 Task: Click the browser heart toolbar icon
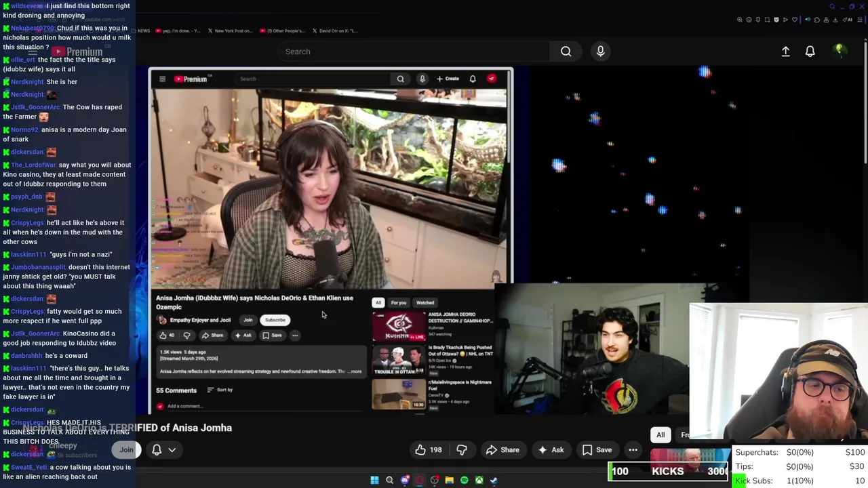[795, 20]
